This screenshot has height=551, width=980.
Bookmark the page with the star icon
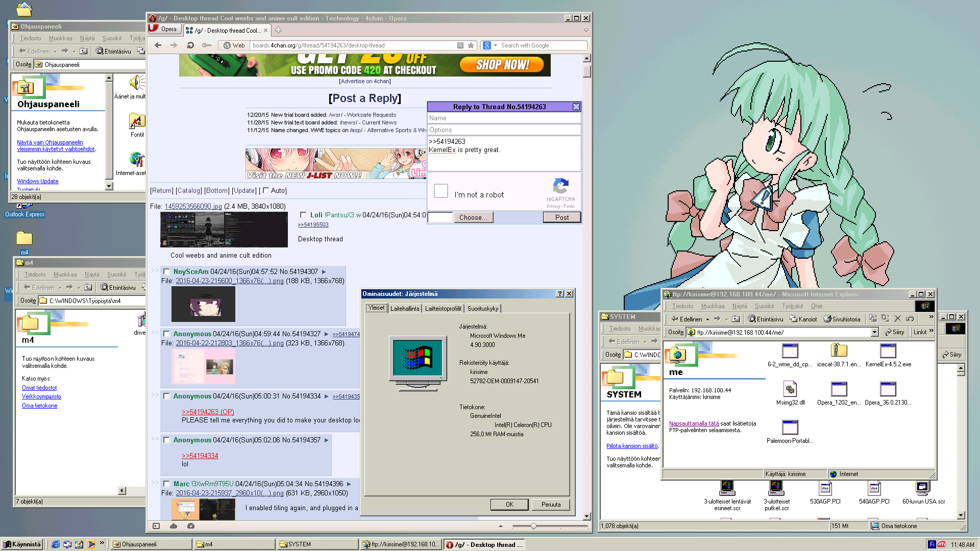pyautogui.click(x=471, y=45)
